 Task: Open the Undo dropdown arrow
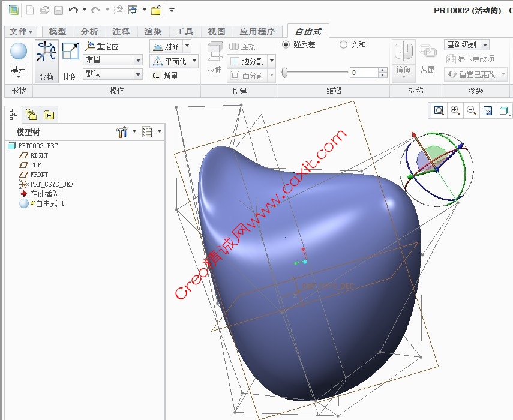85,10
